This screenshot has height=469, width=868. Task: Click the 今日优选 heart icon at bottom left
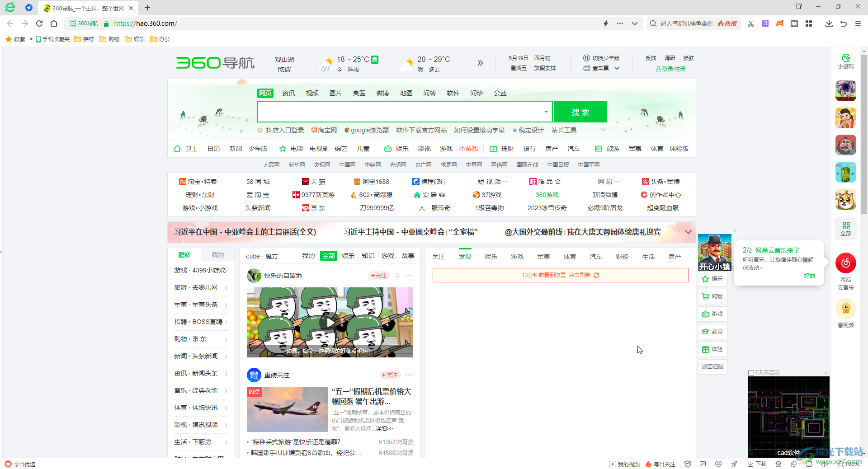click(x=8, y=464)
